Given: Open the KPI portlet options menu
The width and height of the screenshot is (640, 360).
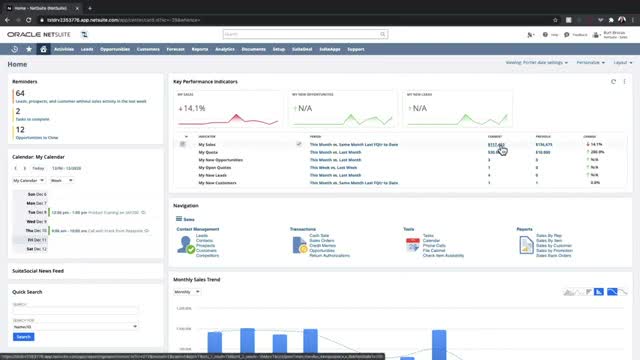Looking at the screenshot, I should point(624,82).
